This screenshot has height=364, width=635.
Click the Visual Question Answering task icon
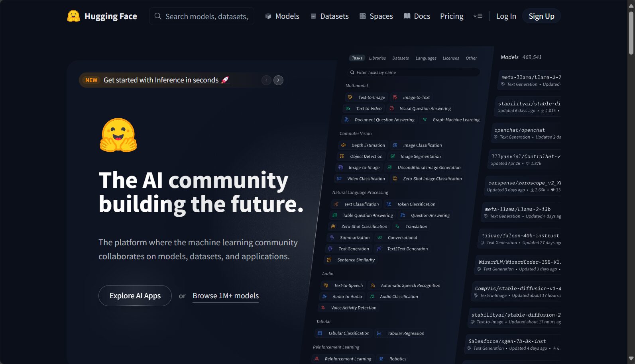point(391,108)
